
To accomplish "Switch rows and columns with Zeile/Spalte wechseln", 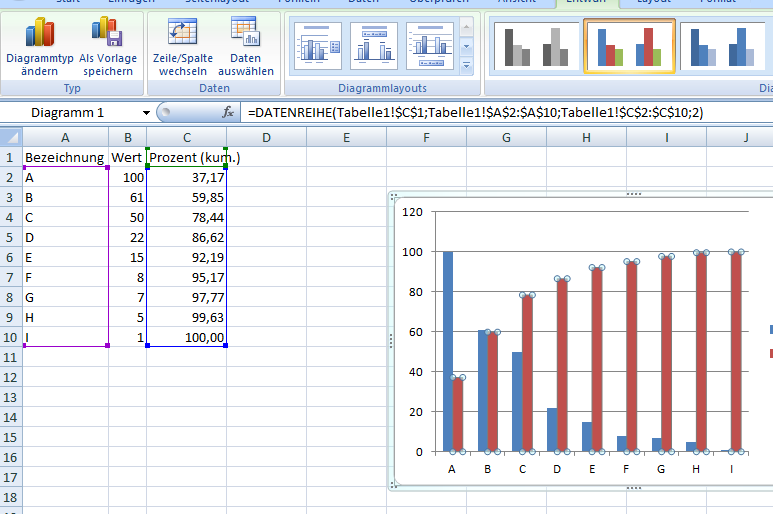I will (183, 47).
